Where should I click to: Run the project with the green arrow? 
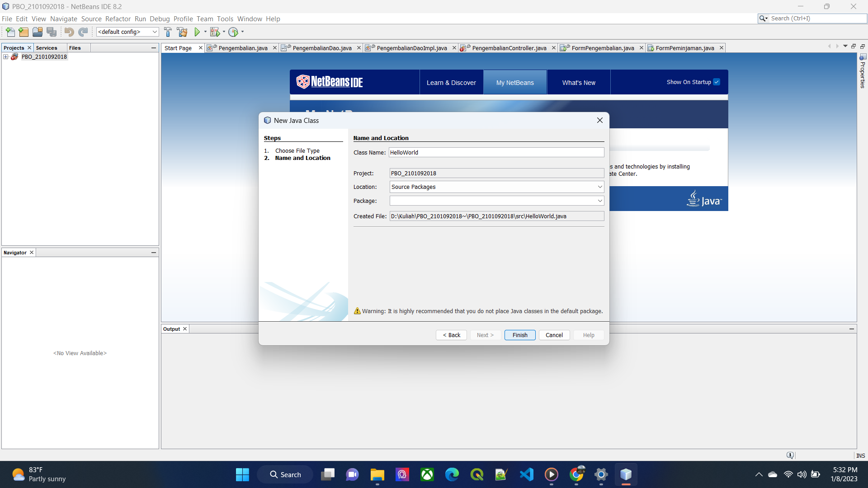[197, 32]
